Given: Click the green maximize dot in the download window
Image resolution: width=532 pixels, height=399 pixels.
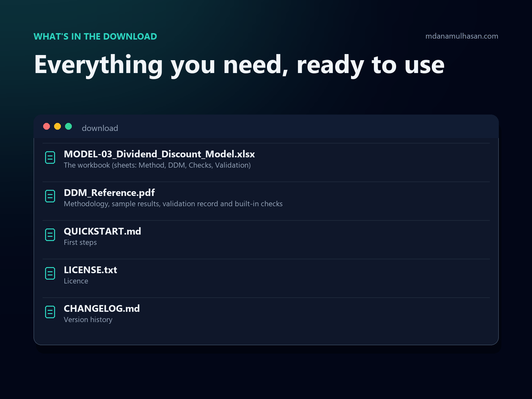Looking at the screenshot, I should pos(69,126).
